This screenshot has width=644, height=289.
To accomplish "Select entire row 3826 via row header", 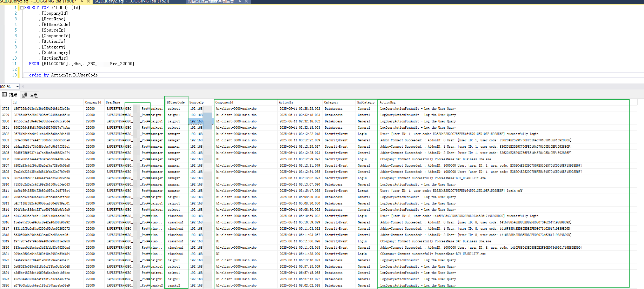I will click(6, 285).
